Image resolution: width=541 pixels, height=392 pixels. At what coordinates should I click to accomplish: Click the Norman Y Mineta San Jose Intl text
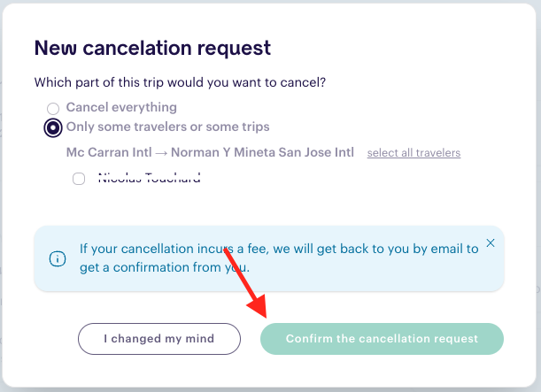(263, 152)
